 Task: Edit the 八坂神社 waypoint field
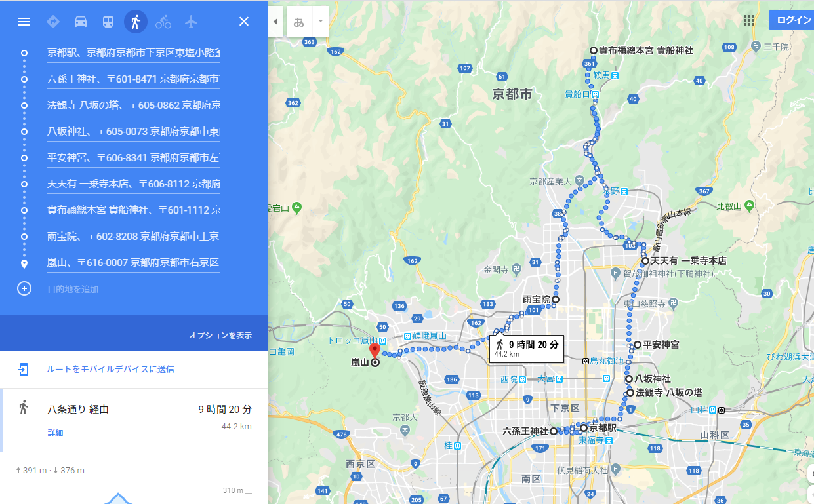(x=134, y=131)
